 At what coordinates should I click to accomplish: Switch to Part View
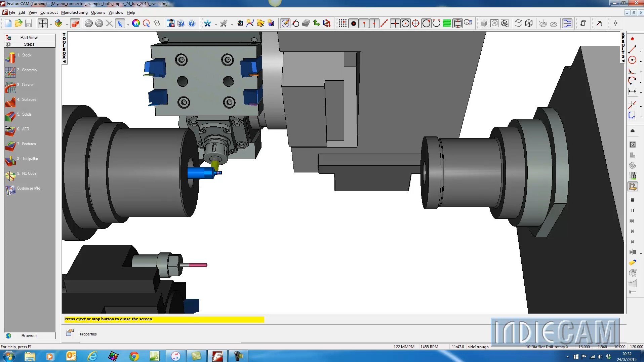(30, 37)
